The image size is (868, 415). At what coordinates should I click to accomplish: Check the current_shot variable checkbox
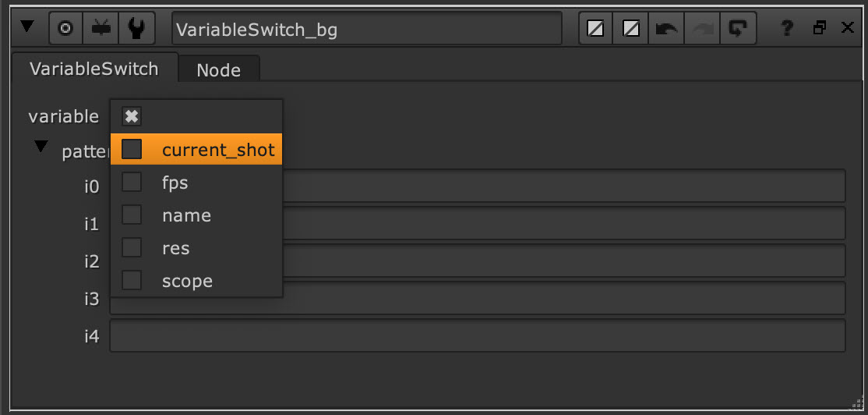(x=132, y=149)
